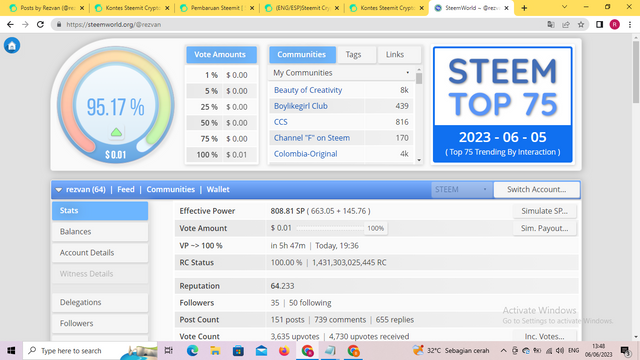Click the Windows taskbar search box
The height and width of the screenshot is (360, 640).
(91, 351)
